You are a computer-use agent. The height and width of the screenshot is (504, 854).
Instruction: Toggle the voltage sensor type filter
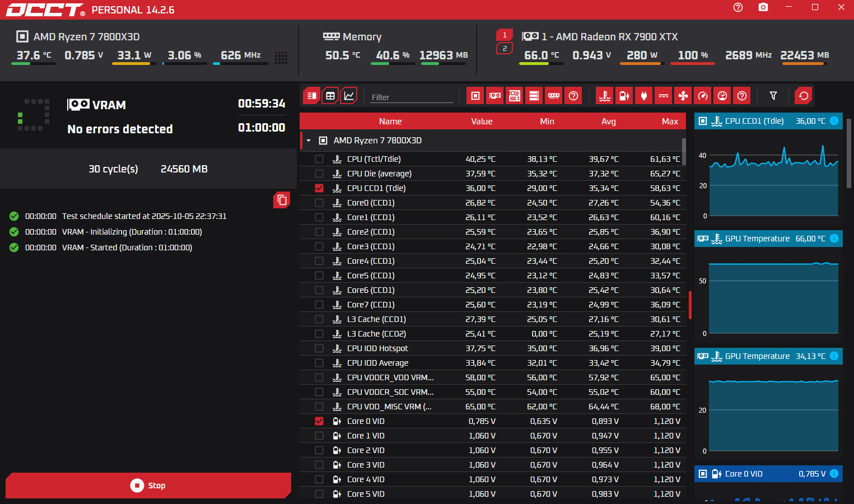(624, 96)
